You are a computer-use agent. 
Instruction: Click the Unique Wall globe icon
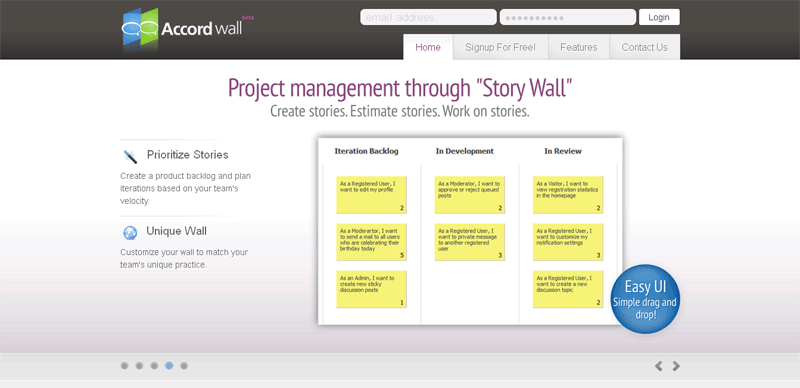tap(130, 233)
